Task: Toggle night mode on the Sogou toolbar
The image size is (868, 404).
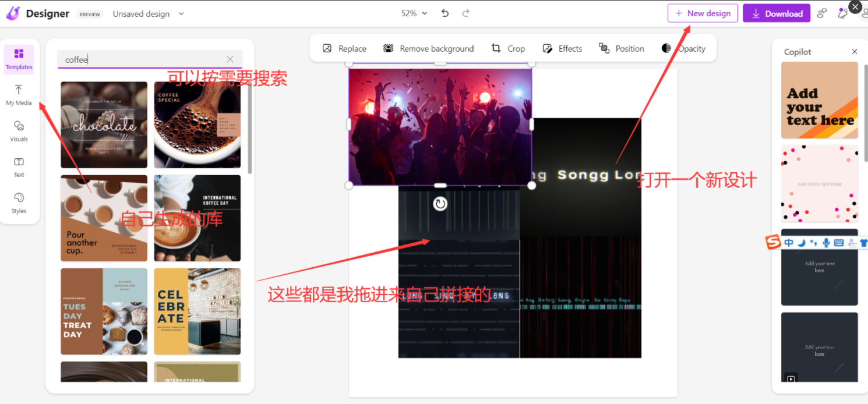Action: tap(801, 243)
